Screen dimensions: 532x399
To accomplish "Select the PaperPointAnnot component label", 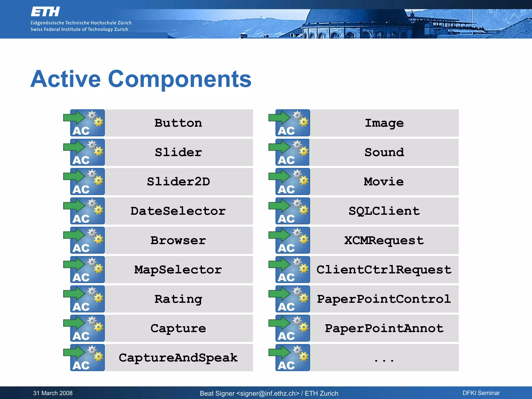I will [384, 328].
